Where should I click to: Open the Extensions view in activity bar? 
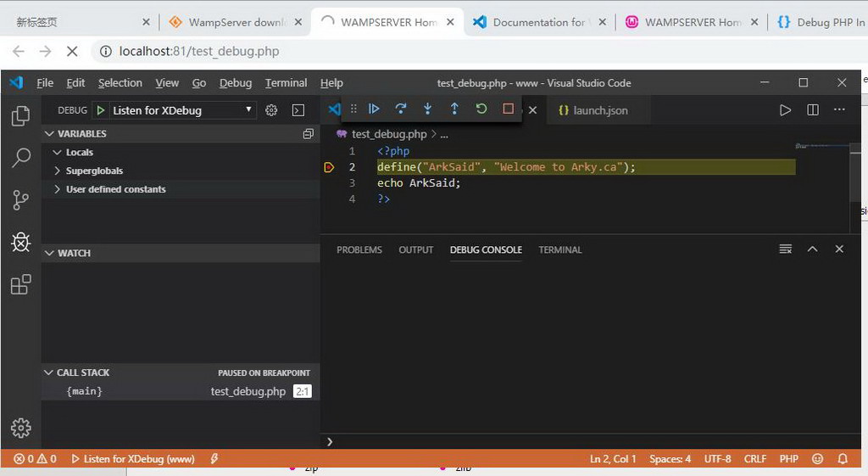pyautogui.click(x=20, y=285)
